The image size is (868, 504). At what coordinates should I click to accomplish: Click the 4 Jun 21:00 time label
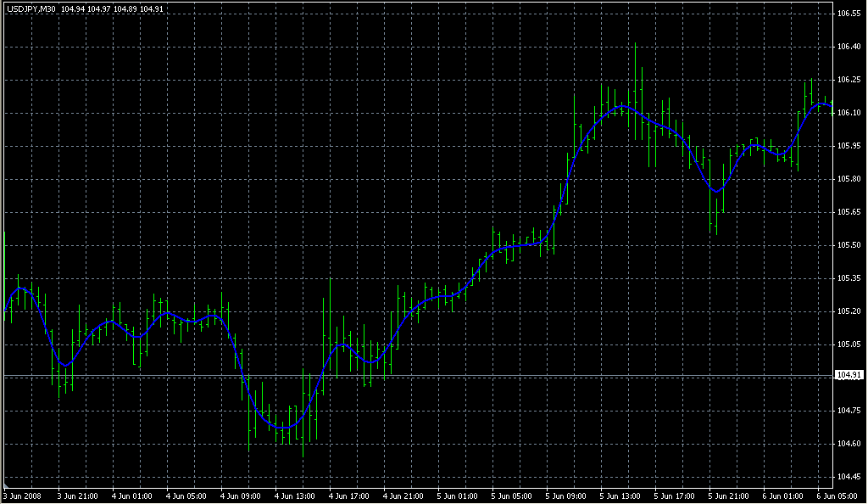(x=403, y=496)
